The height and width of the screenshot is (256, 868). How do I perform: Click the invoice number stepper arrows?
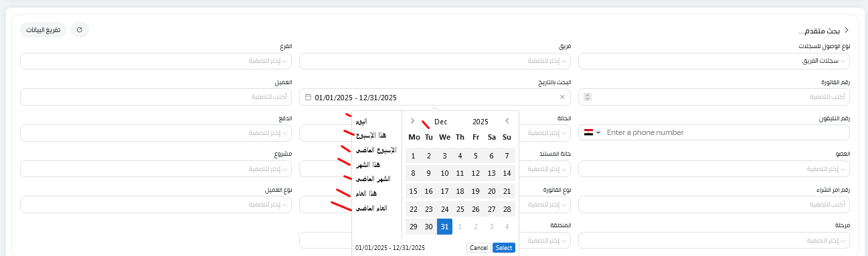tap(588, 97)
